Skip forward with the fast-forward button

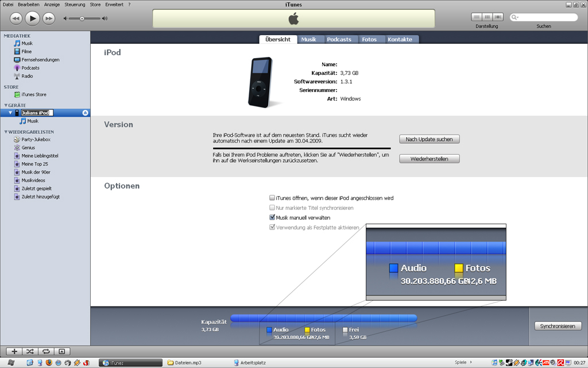(x=49, y=18)
